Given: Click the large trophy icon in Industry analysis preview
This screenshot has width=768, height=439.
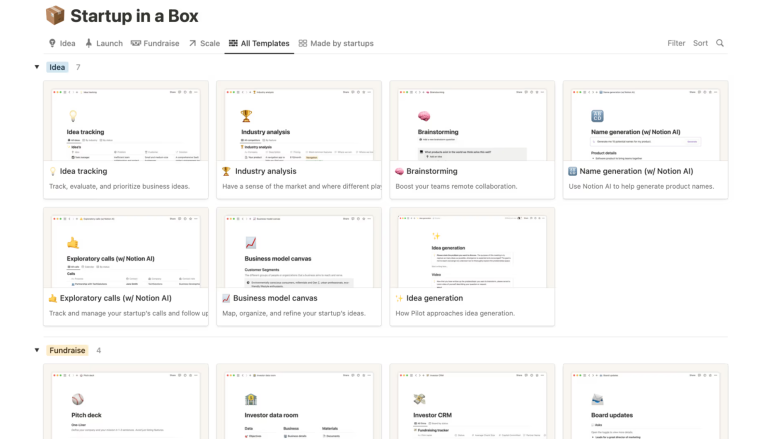Looking at the screenshot, I should pos(246,116).
